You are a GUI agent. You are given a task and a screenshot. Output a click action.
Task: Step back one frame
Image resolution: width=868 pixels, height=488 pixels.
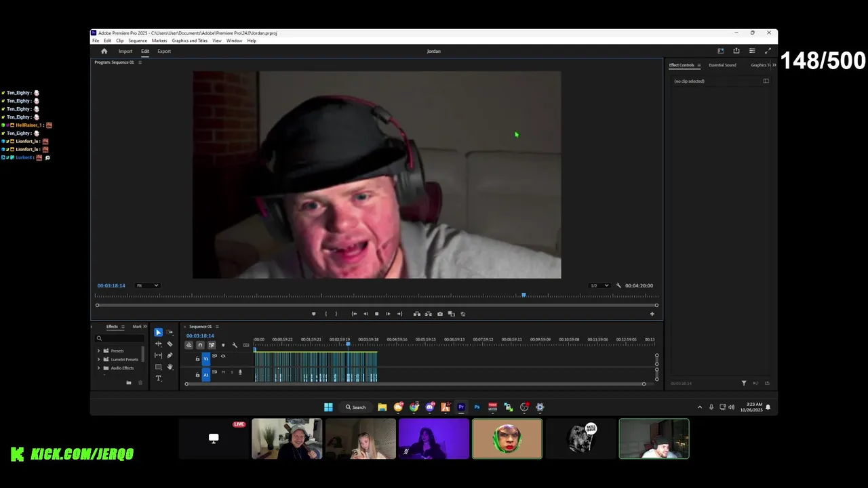pyautogui.click(x=366, y=314)
